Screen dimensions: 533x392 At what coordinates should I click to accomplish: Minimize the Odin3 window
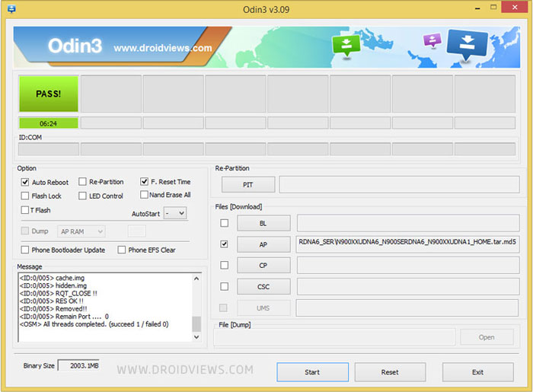477,8
